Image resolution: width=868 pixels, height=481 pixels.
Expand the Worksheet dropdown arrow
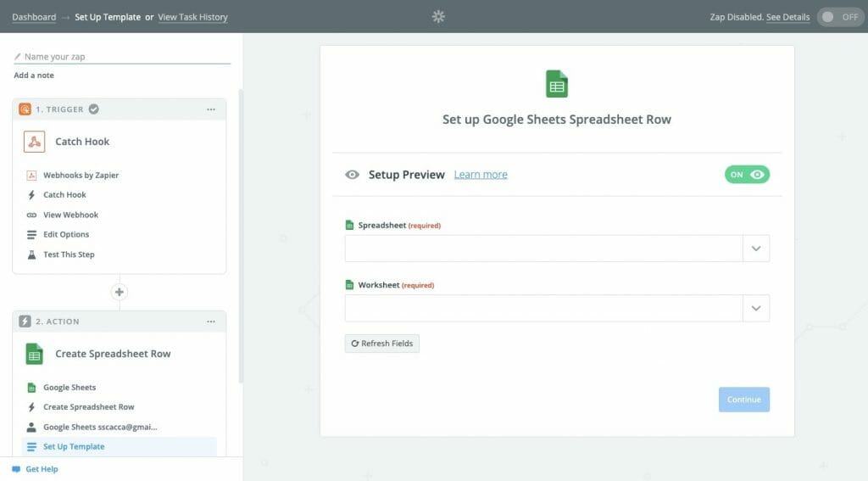pyautogui.click(x=756, y=308)
